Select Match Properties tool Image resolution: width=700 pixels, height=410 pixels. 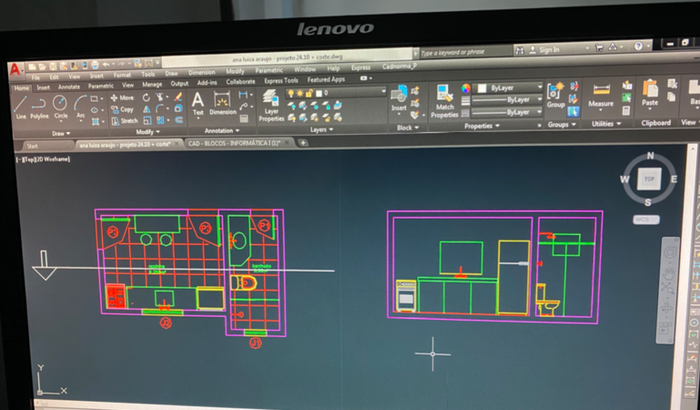click(x=444, y=101)
